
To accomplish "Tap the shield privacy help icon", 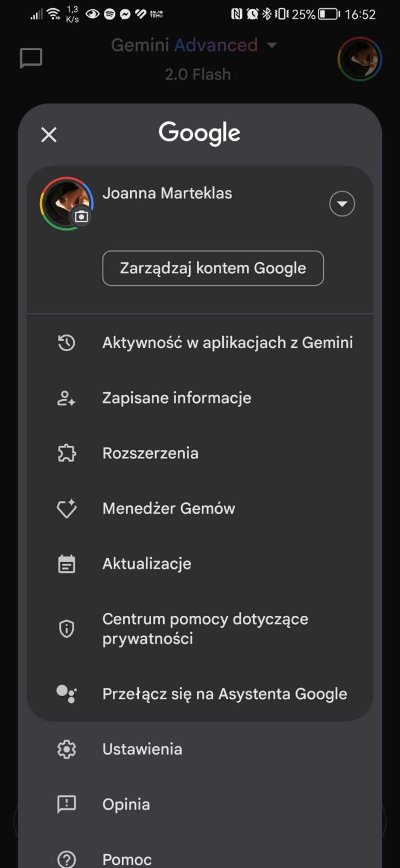I will 67,629.
